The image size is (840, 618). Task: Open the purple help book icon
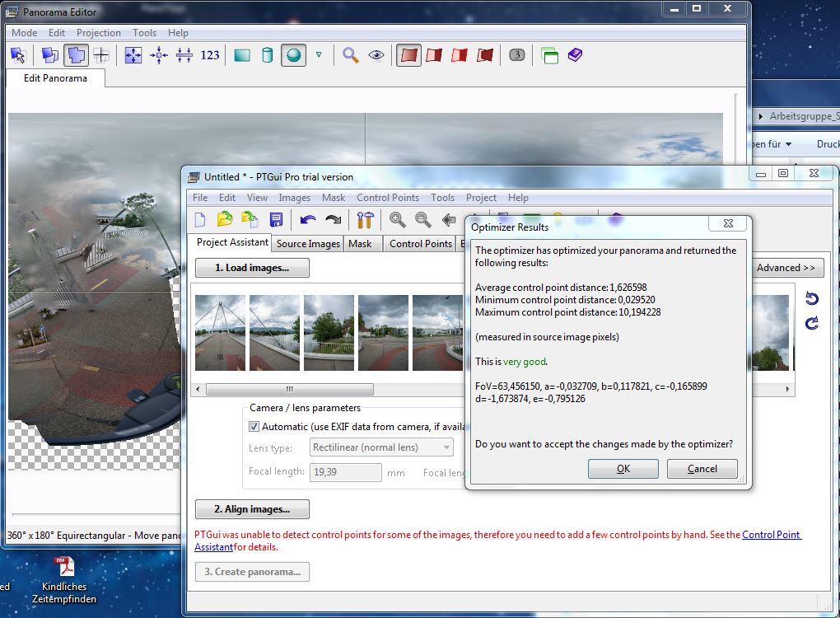point(575,55)
